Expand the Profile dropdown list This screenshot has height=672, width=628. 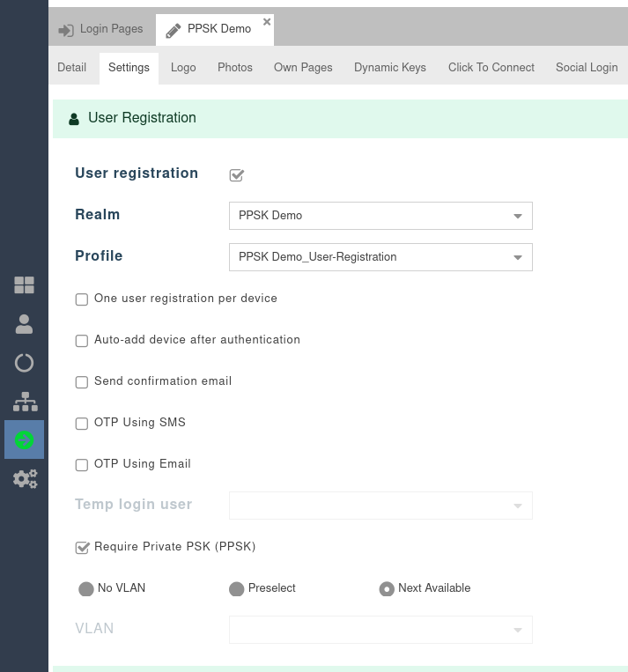[x=380, y=257]
